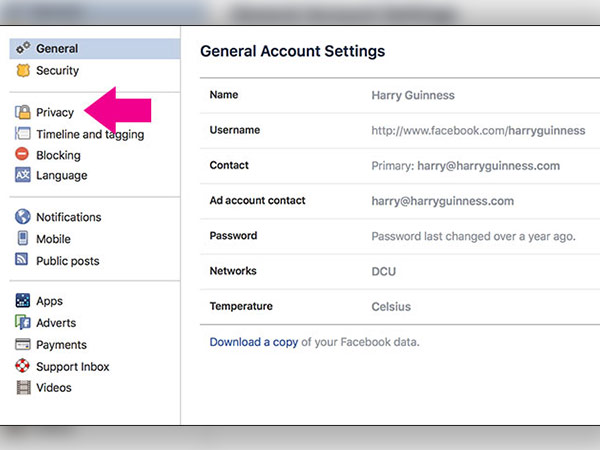Viewport: 600px width, 450px height.
Task: Click the Mobile phone icon
Action: 23,239
